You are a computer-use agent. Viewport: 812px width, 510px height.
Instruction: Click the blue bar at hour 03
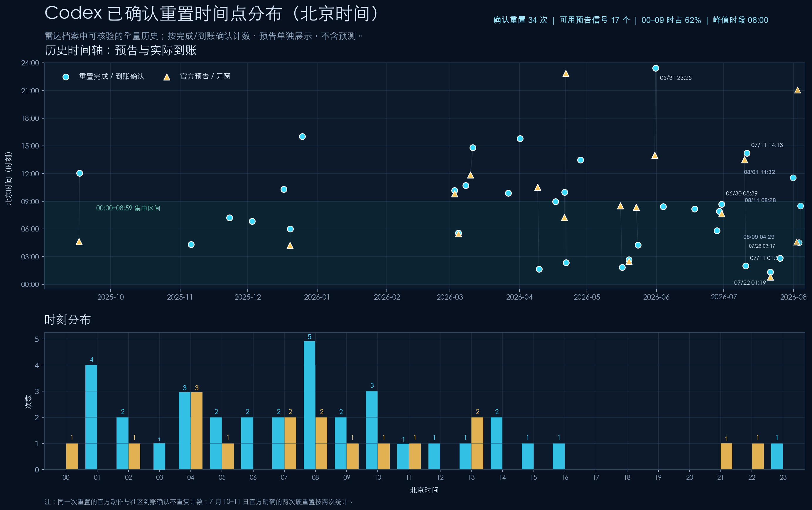(x=159, y=456)
